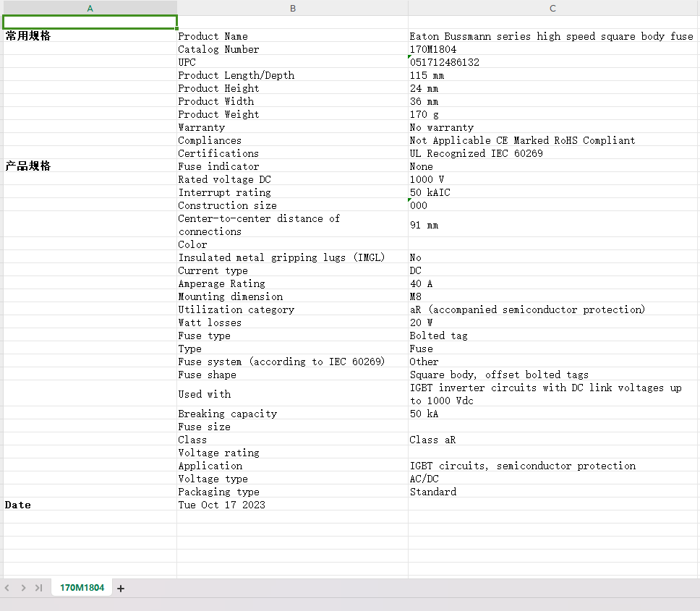The height and width of the screenshot is (611, 700).
Task: Select the '170 g' cell
Action: tap(552, 114)
